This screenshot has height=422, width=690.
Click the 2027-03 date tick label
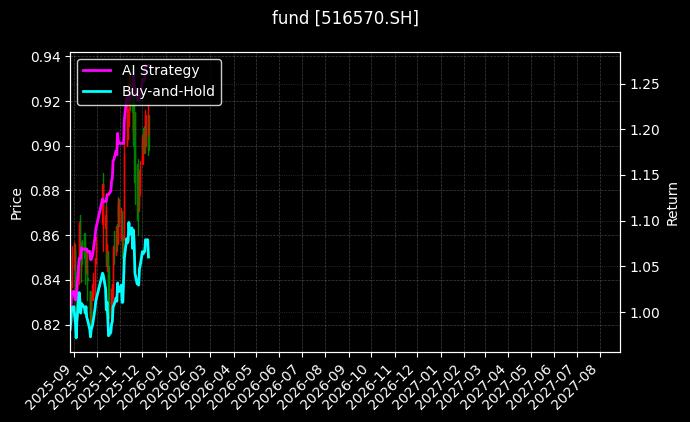click(x=459, y=386)
